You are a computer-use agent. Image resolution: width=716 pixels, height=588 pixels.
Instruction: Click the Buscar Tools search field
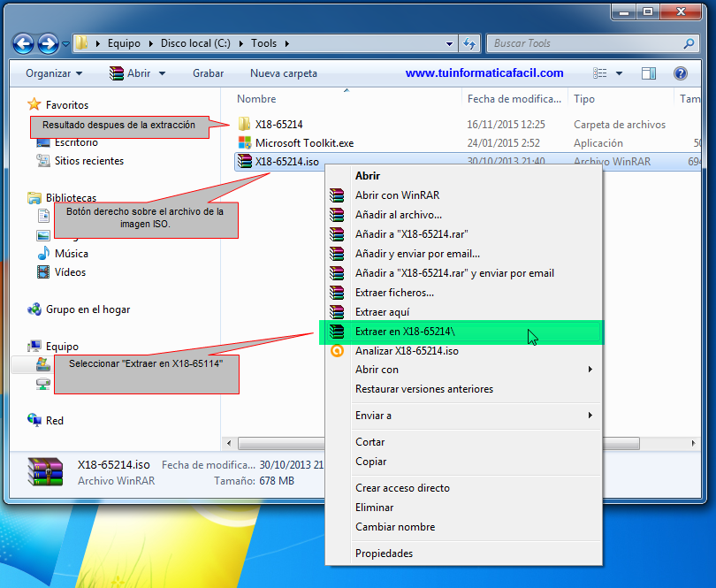point(592,43)
